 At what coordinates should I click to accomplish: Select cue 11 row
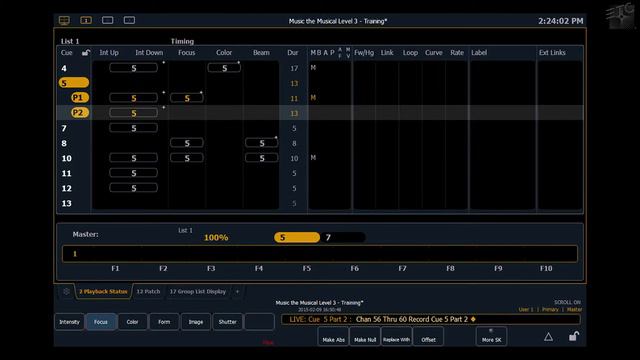point(320,173)
